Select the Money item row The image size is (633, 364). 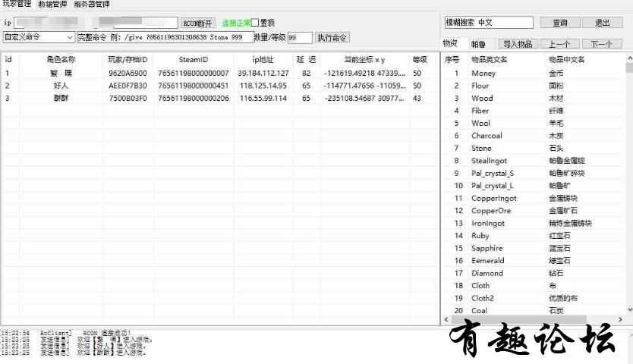533,73
